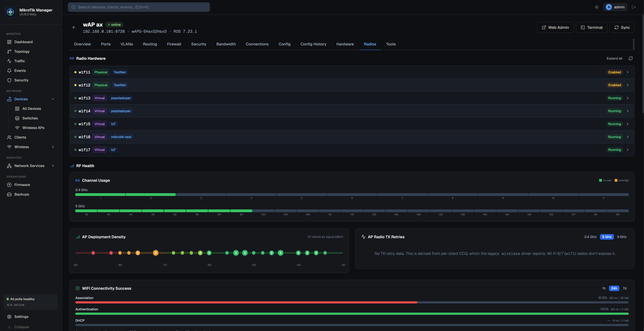Click the MikroTik Manager logo

click(10, 12)
